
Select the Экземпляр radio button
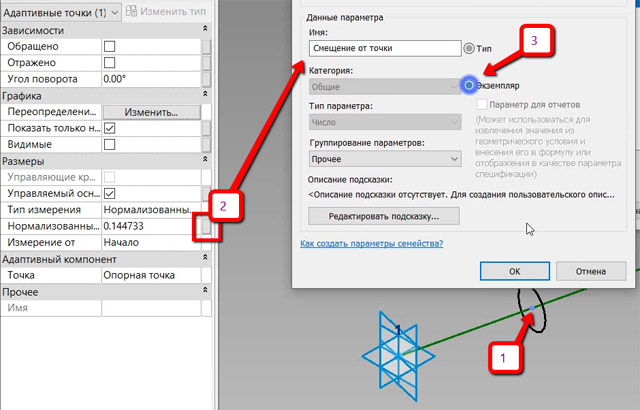point(470,86)
